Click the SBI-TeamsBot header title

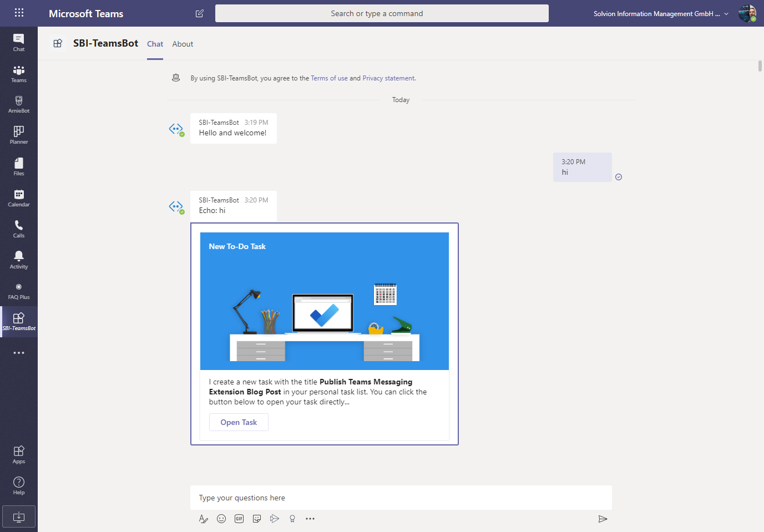105,43
